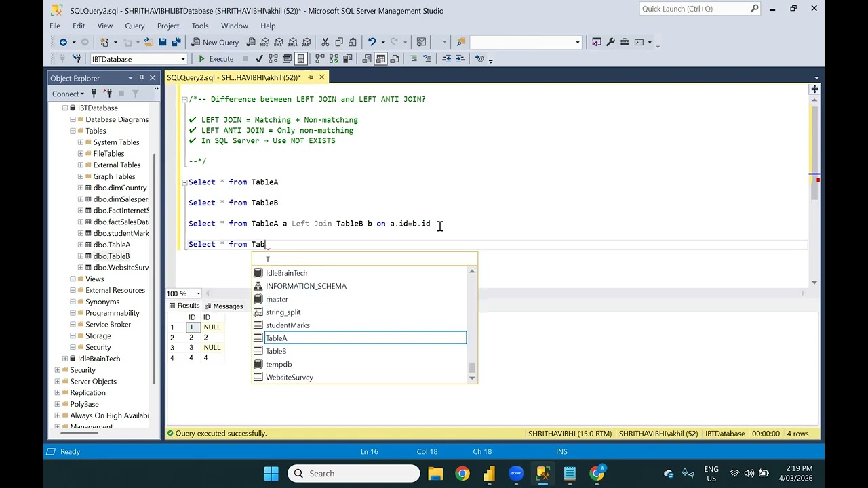
Task: Switch to the Messages tab
Action: click(223, 306)
